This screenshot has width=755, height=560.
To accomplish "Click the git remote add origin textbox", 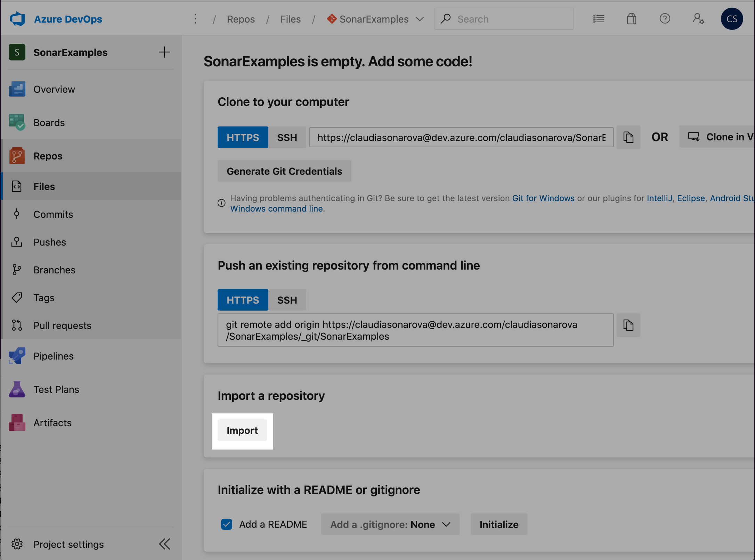I will (416, 330).
